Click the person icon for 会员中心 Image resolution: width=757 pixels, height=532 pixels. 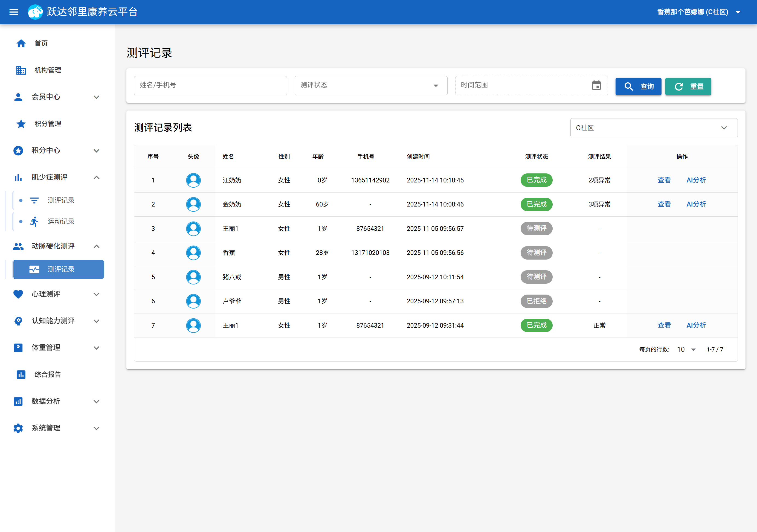(x=18, y=97)
